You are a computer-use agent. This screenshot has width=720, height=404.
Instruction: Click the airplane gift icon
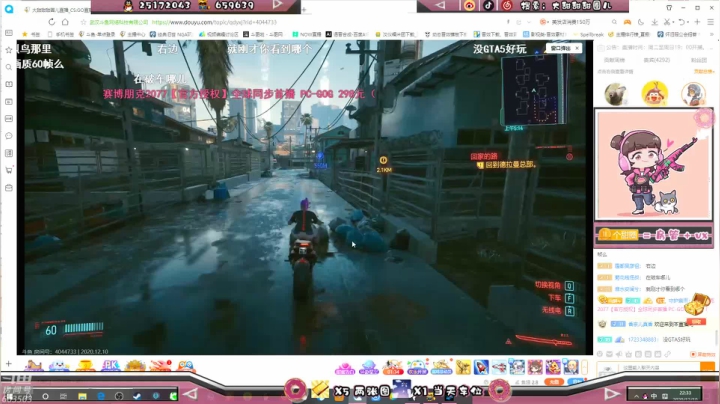[x=499, y=367]
